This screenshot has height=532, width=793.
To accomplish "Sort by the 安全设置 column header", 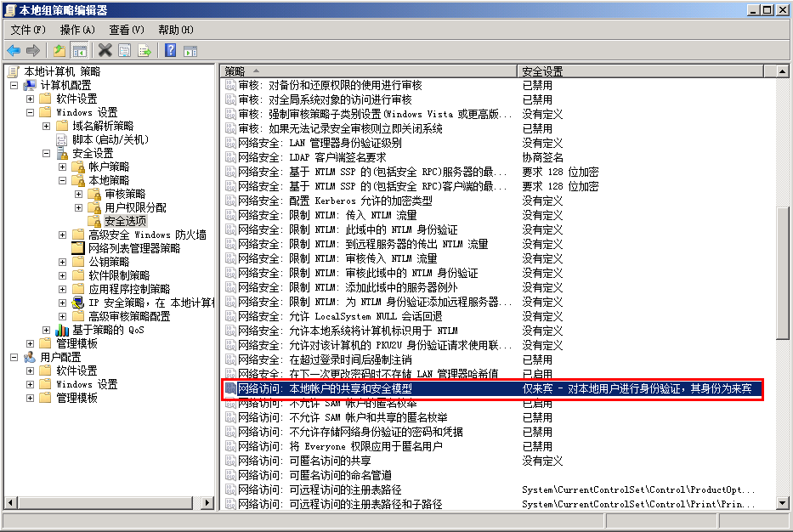I will [640, 71].
